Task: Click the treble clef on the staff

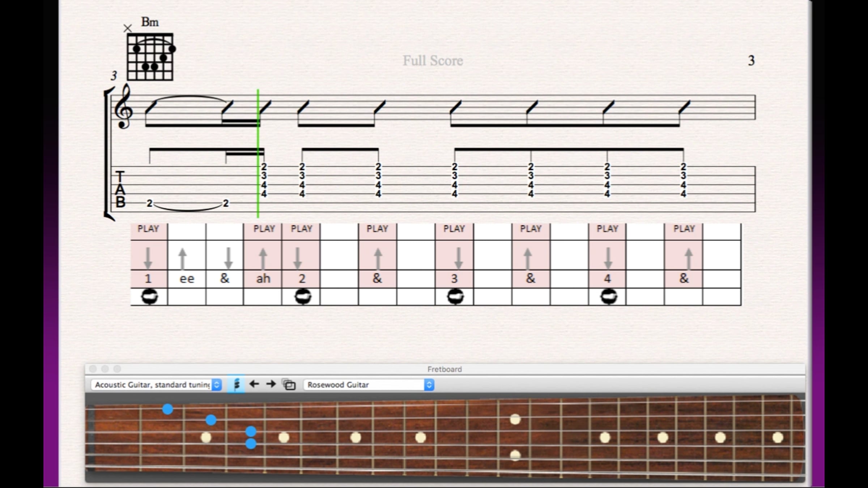Action: (123, 107)
